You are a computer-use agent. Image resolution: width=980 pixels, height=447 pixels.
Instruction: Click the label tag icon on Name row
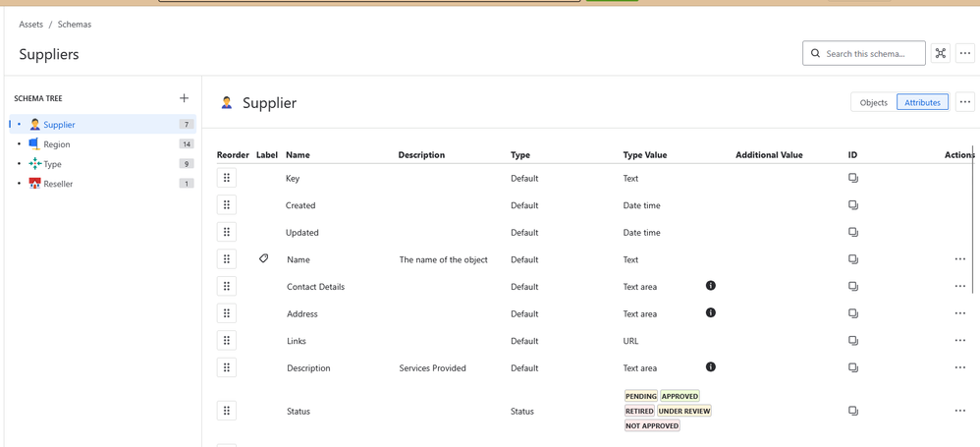264,258
